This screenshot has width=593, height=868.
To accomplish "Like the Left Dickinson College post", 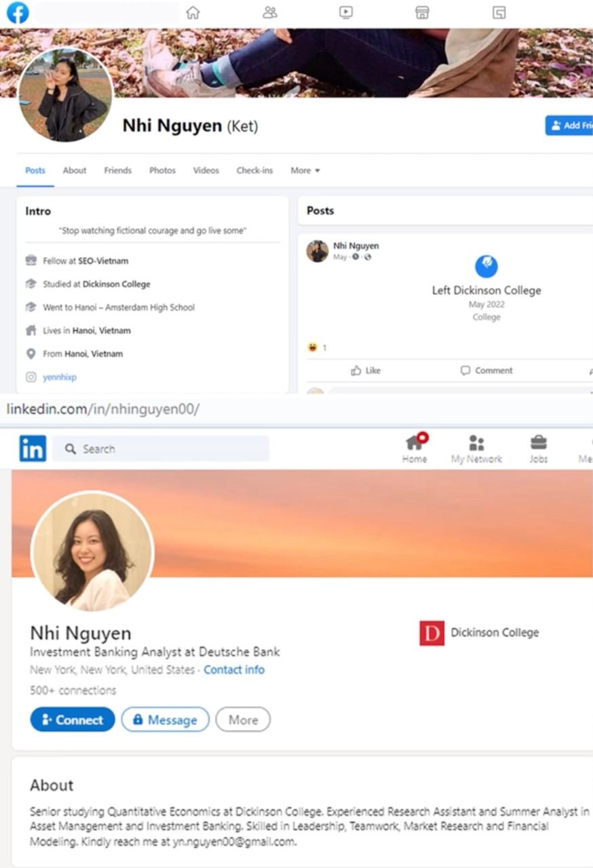I will (x=366, y=370).
